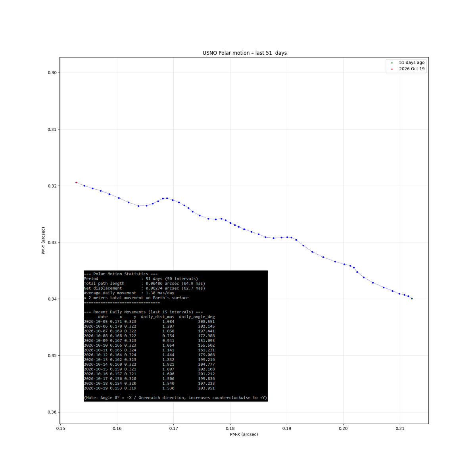This screenshot has width=476, height=476.
Task: Click the 'daily_dist_mas' column header
Action: pyautogui.click(x=157, y=317)
